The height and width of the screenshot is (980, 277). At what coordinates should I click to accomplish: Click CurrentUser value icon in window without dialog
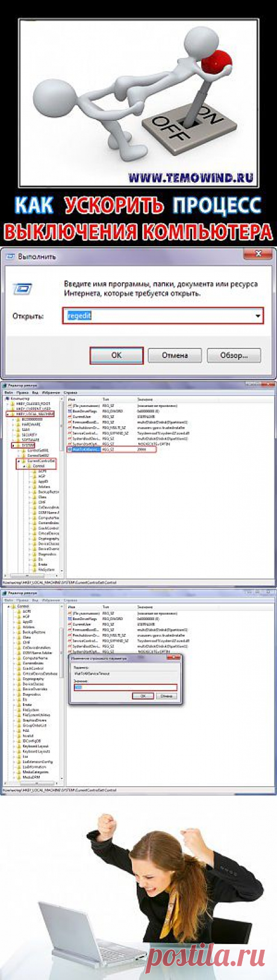70,417
